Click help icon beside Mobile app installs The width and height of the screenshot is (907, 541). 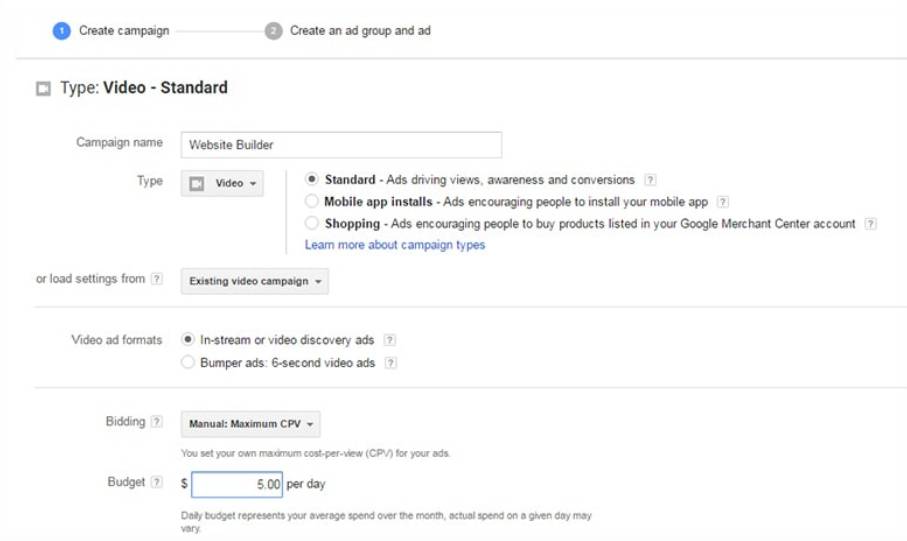723,202
